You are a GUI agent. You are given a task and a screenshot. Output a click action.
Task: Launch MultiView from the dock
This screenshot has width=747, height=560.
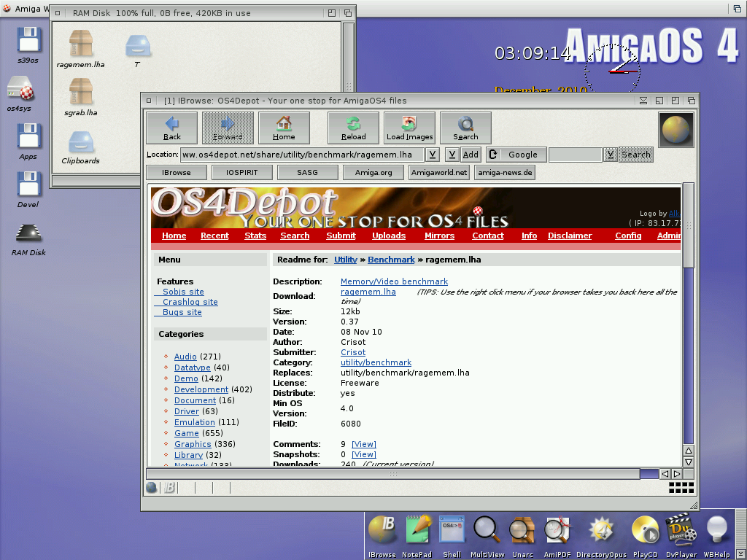[x=487, y=537]
